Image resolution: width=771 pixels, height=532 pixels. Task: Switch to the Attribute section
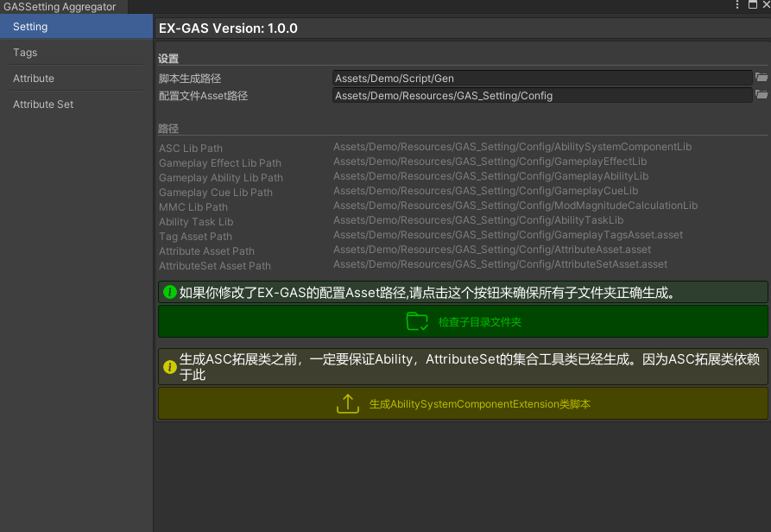[x=35, y=78]
